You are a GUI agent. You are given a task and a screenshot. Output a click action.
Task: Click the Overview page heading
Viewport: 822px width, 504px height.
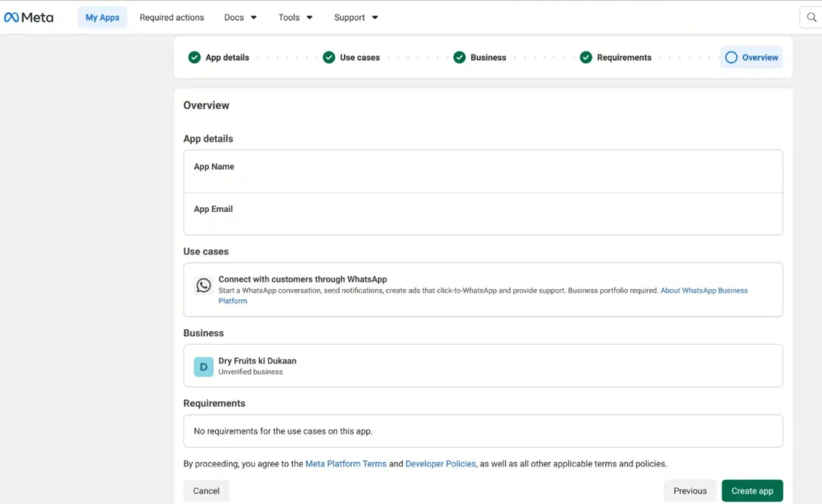pyautogui.click(x=206, y=105)
